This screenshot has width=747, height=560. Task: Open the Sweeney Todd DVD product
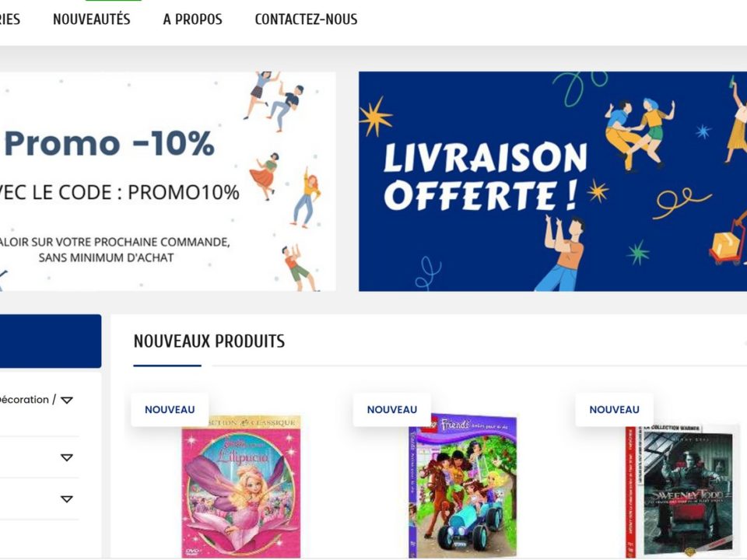[x=682, y=491]
